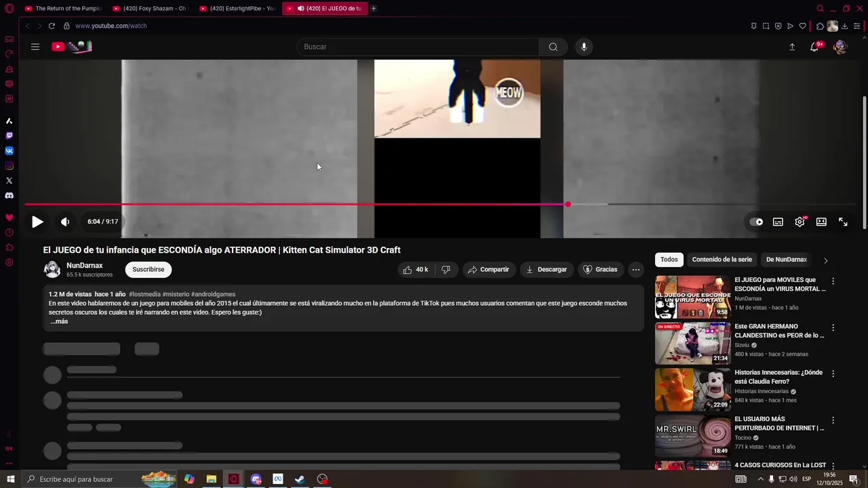868x488 pixels.
Task: Reload the current page
Action: pos(52,26)
